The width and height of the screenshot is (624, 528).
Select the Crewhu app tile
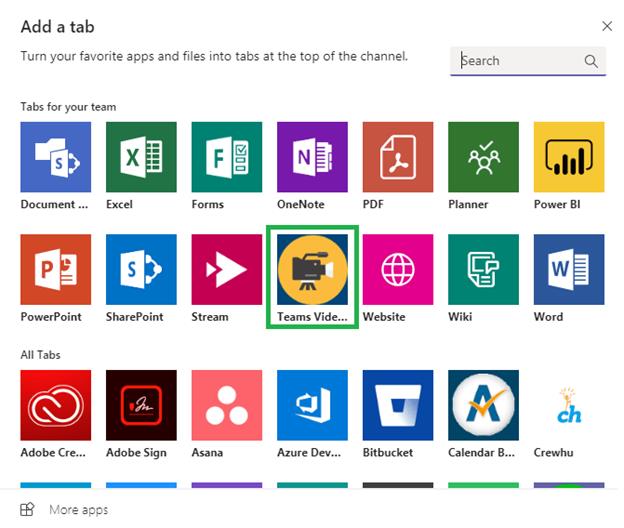click(569, 405)
